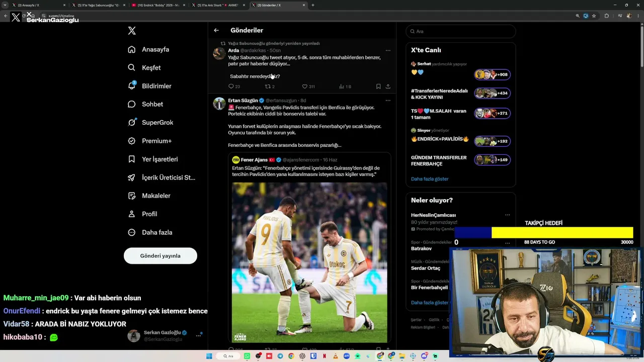Go back with arrow beside Gönderiler
Screen dimensions: 644x362
coord(216,30)
